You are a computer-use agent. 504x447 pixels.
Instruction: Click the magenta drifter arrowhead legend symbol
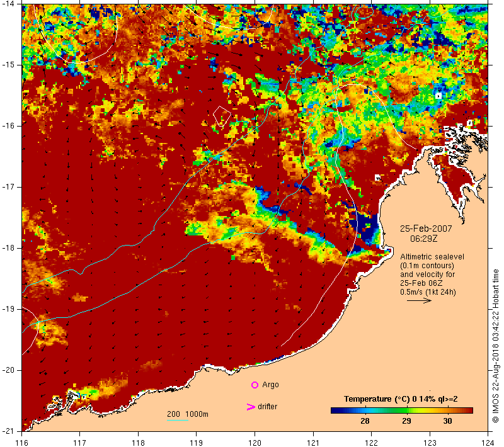click(x=250, y=407)
